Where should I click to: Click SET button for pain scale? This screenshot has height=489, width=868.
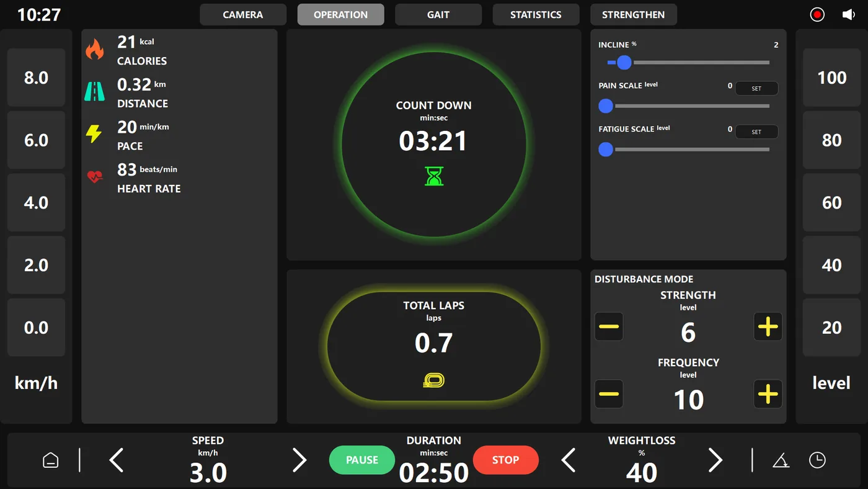(x=756, y=88)
